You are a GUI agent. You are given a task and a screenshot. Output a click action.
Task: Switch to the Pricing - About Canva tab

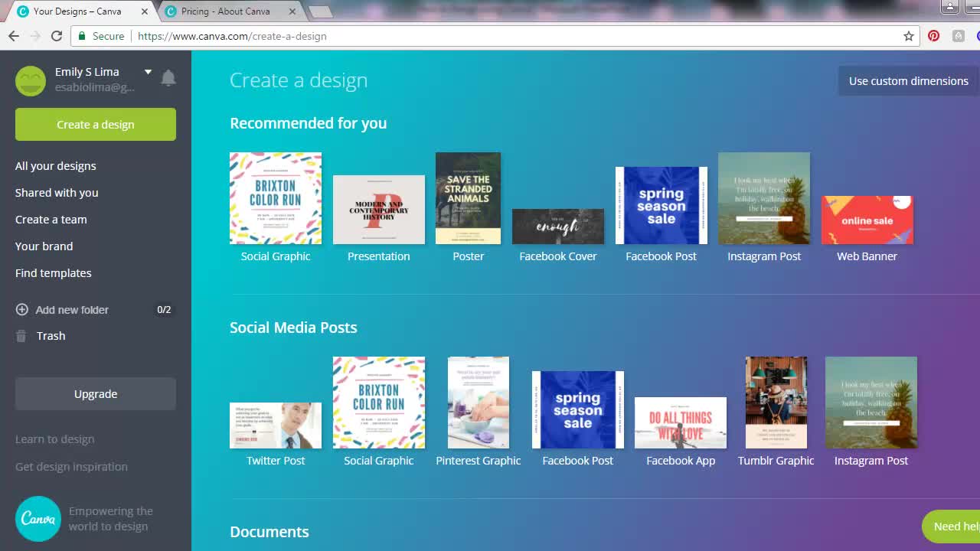pos(226,11)
